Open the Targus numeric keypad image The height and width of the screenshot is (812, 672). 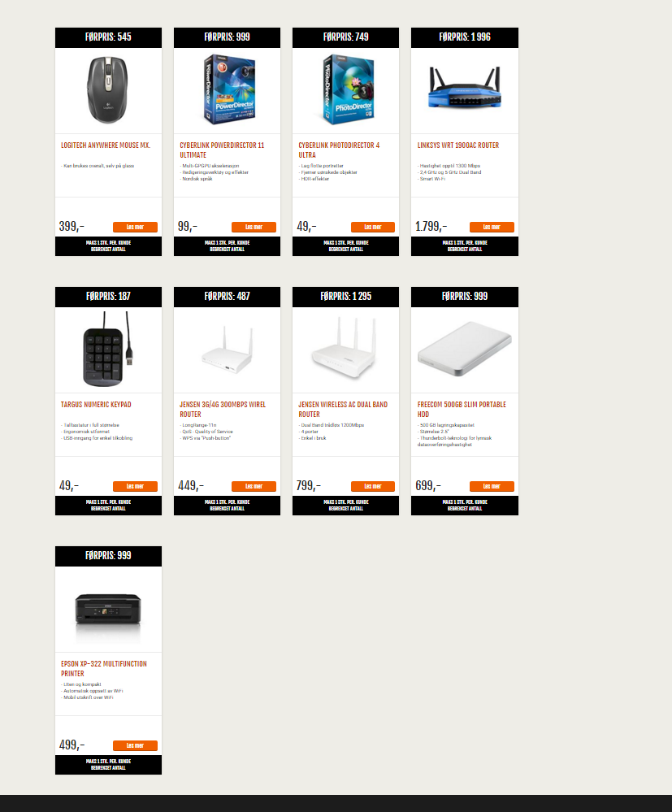click(108, 349)
